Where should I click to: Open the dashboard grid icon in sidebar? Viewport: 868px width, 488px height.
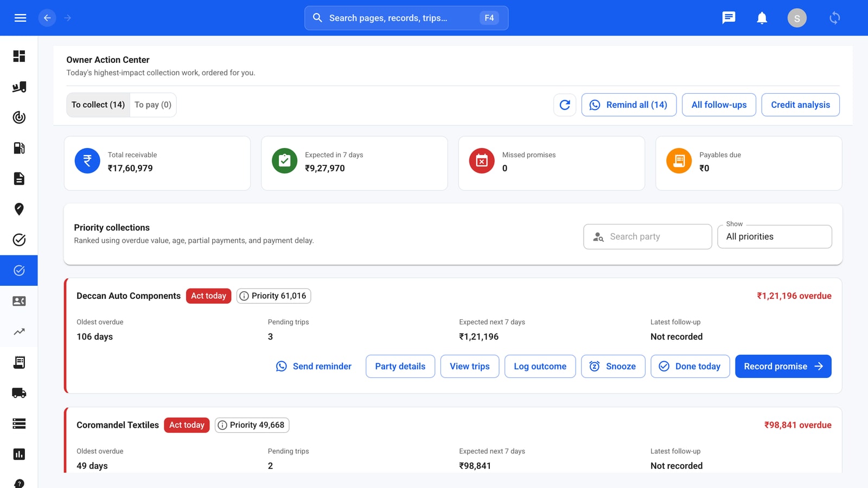tap(19, 56)
